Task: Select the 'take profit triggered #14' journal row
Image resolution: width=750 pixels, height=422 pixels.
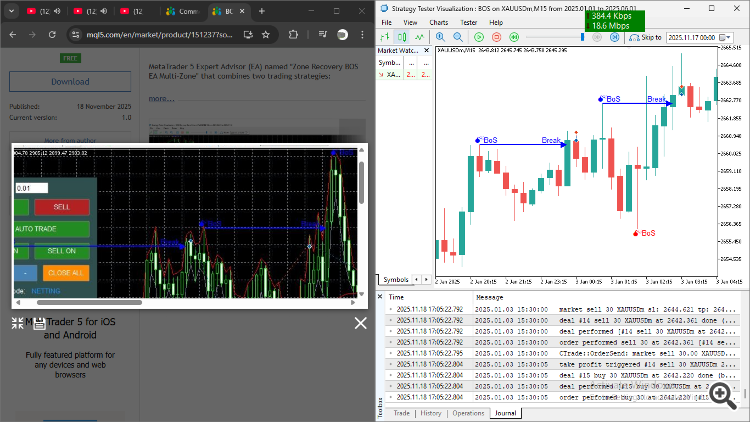Action: point(563,365)
